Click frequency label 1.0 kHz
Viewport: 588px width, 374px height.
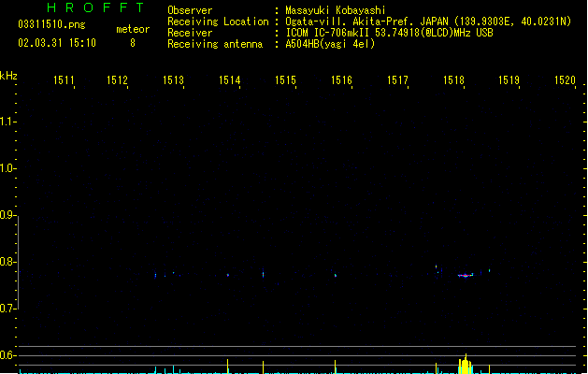tap(7, 168)
